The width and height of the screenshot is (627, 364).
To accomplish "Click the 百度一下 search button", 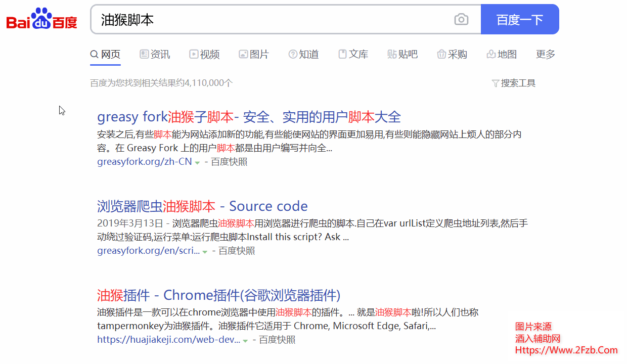I will pyautogui.click(x=520, y=20).
